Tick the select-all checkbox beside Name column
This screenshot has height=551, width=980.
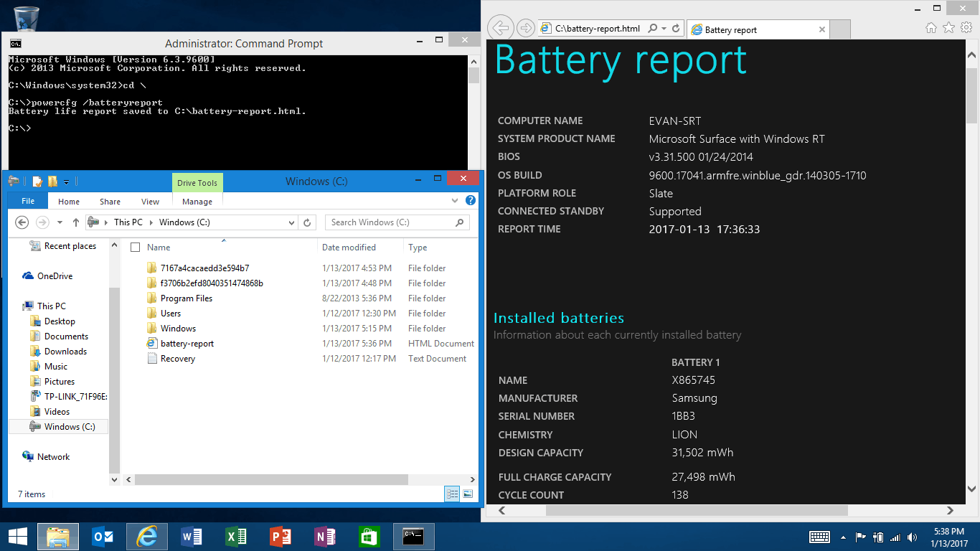point(135,248)
